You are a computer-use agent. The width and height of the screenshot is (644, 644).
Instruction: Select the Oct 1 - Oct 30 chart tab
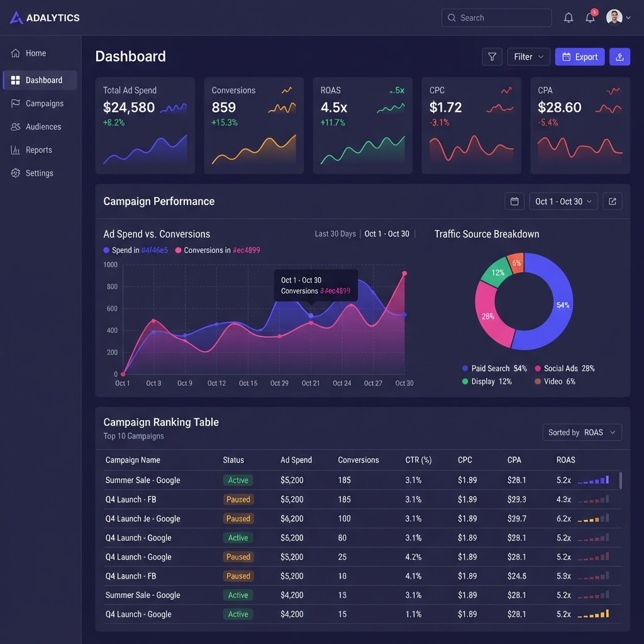coord(387,234)
